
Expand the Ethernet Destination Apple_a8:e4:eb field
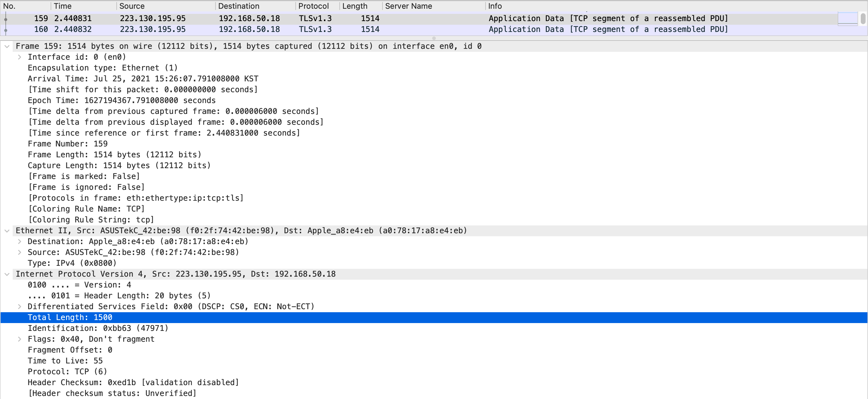tap(20, 242)
